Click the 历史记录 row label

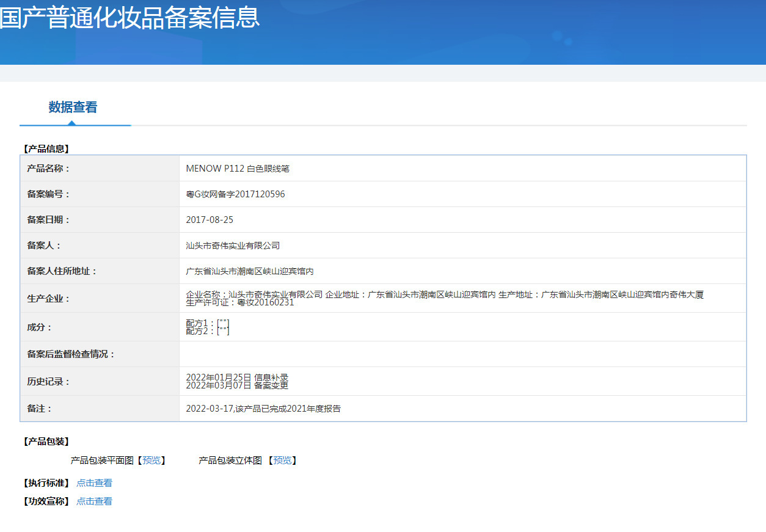pos(49,382)
